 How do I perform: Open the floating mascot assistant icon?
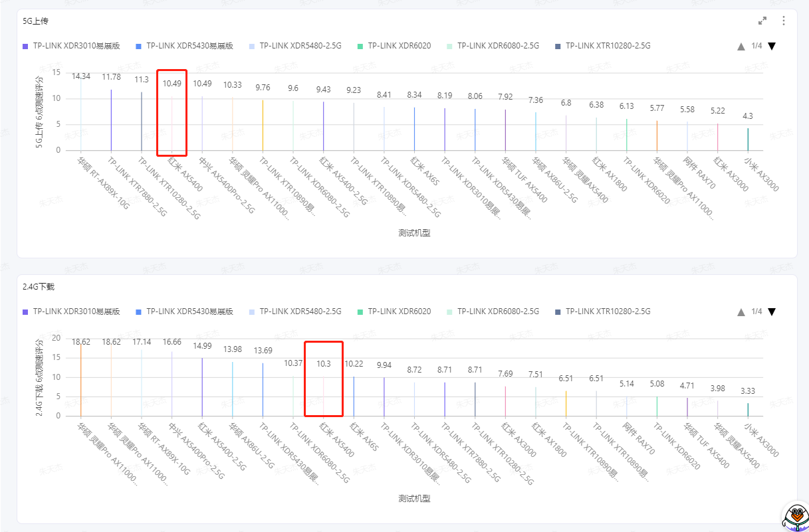794,516
